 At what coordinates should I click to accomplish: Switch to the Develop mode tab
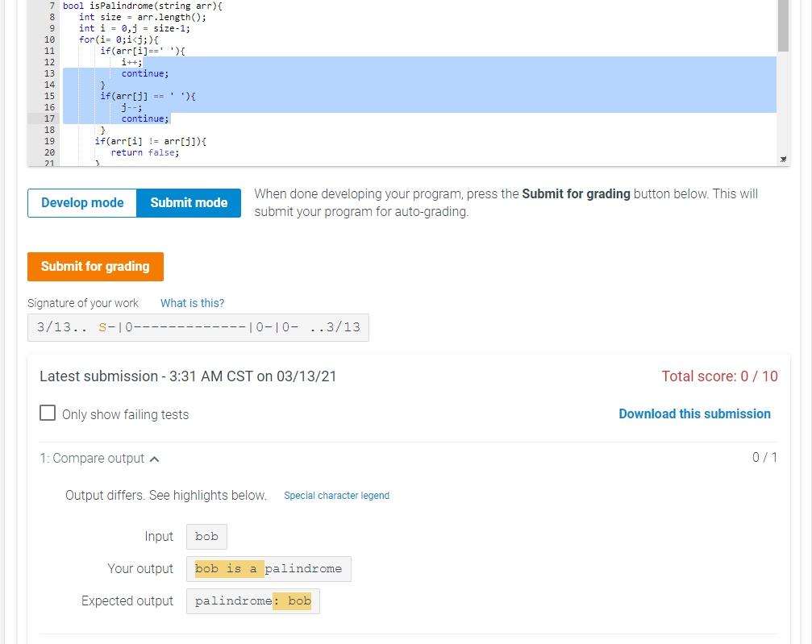[x=81, y=202]
